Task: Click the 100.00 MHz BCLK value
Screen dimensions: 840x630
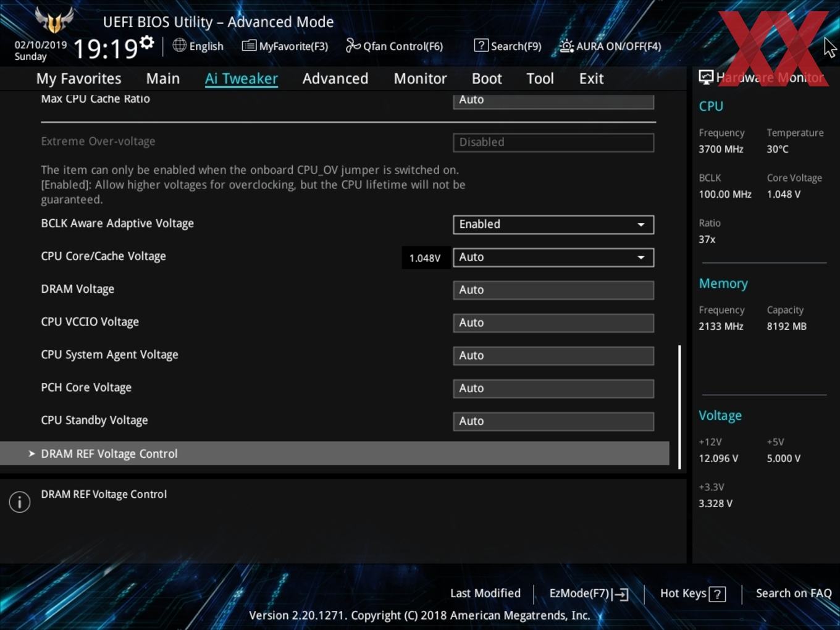Action: [725, 194]
